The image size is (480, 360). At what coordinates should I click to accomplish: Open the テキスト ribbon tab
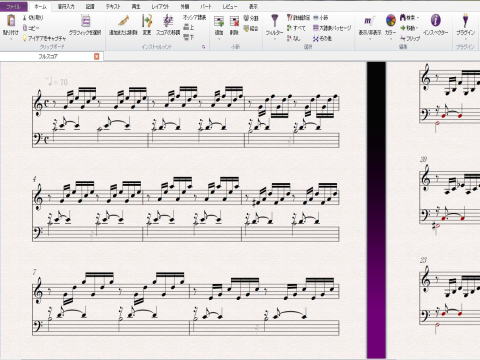point(113,6)
